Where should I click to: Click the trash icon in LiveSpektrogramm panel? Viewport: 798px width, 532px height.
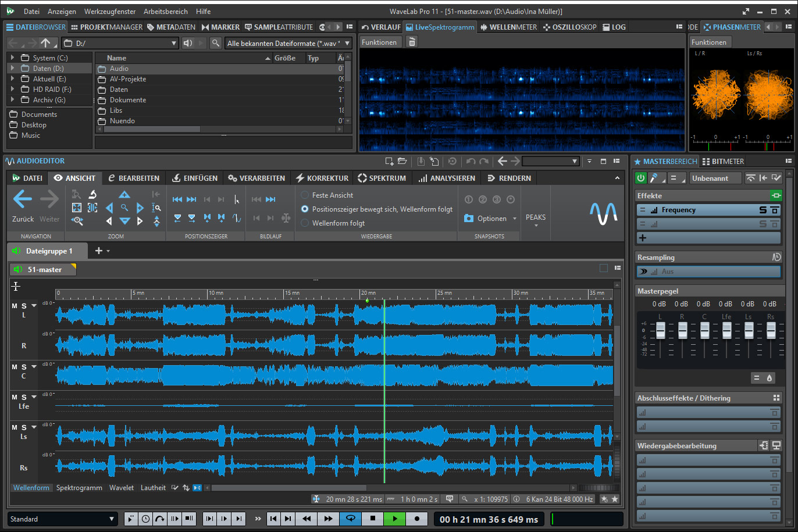pos(412,42)
